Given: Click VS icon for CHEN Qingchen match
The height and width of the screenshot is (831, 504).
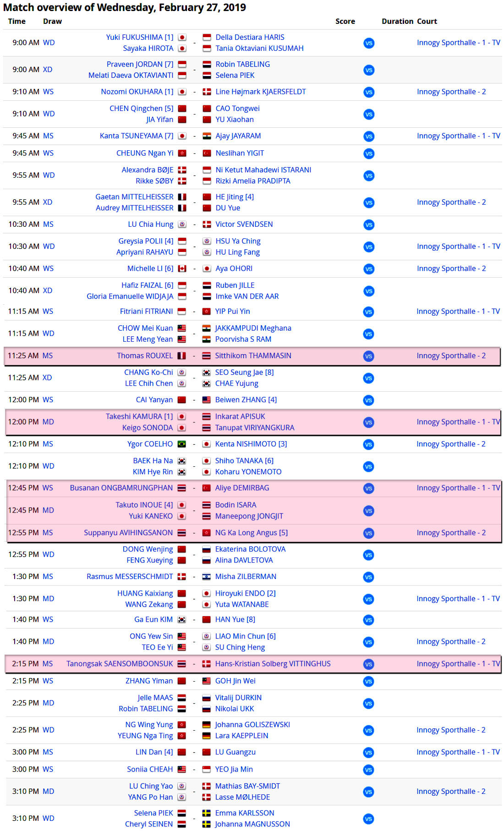Looking at the screenshot, I should click(x=369, y=114).
